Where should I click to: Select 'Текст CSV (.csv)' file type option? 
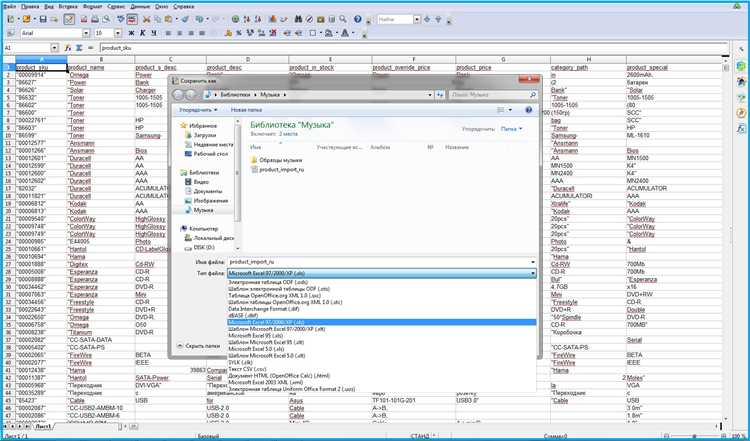pyautogui.click(x=247, y=369)
